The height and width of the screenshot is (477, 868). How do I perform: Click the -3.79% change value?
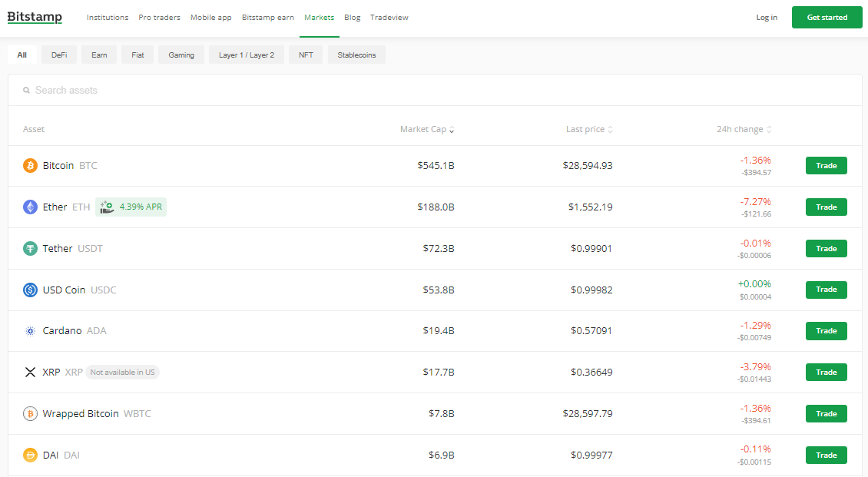point(756,367)
